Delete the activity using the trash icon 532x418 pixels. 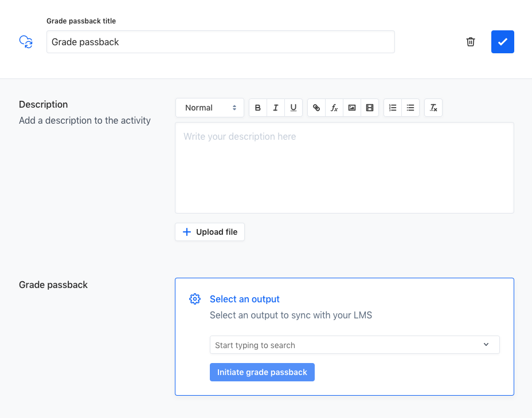[x=470, y=41]
